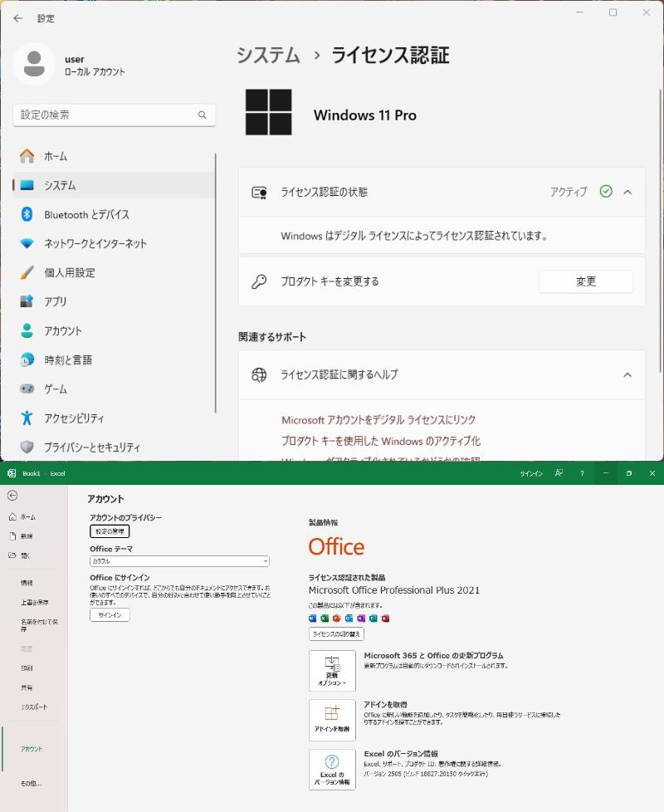
Task: Click the Outlook icon under included products
Action: [x=349, y=619]
